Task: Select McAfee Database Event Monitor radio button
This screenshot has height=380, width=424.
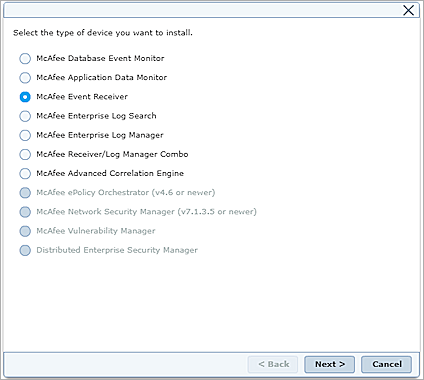Action: (25, 58)
